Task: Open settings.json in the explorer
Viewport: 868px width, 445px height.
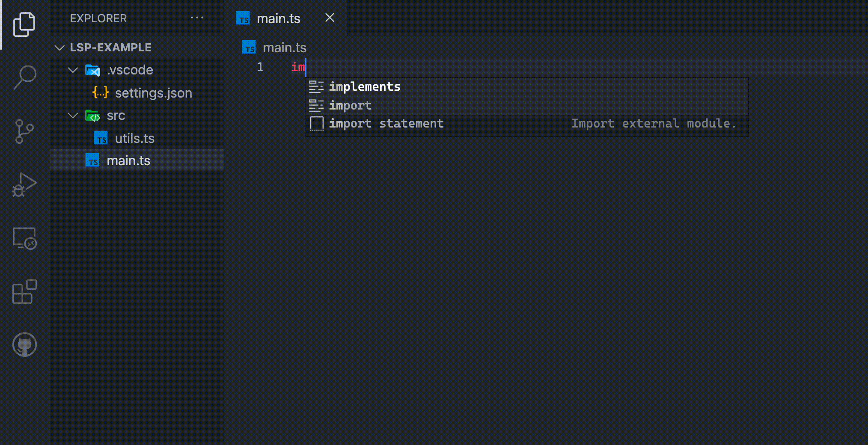Action: (x=153, y=93)
